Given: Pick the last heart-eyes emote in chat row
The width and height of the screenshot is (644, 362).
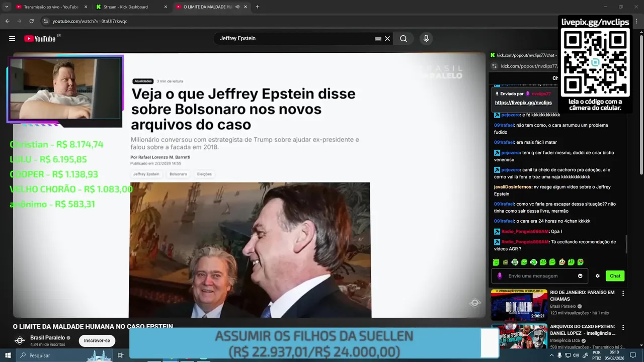Looking at the screenshot, I should click(x=581, y=262).
